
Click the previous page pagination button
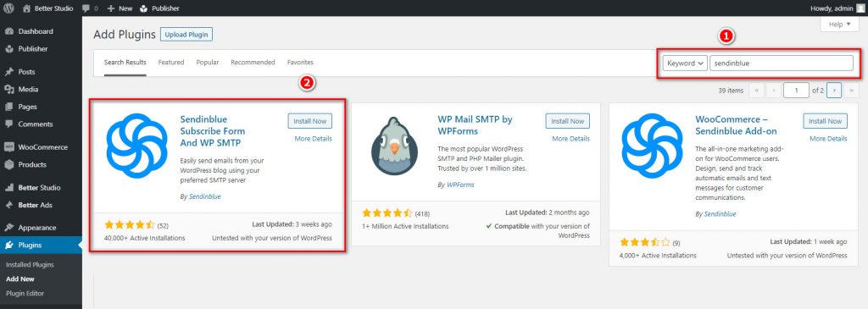(x=773, y=90)
